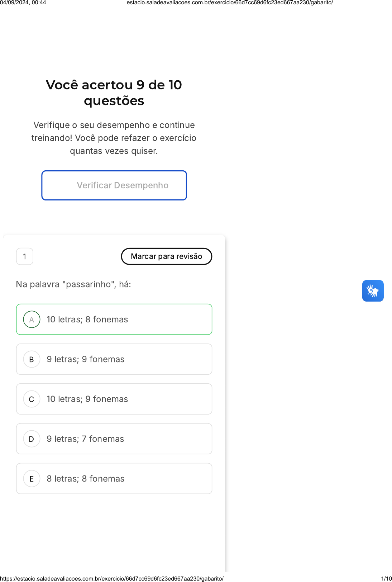The height and width of the screenshot is (582, 392).
Task: Click the page counter 1/10
Action: [x=386, y=578]
